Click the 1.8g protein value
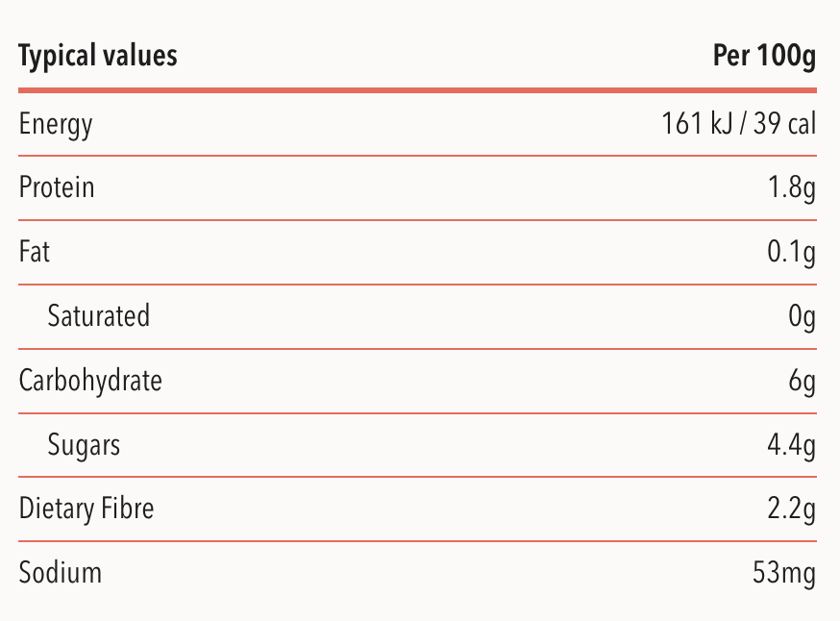Screen dimensions: 840x621 point(792,187)
